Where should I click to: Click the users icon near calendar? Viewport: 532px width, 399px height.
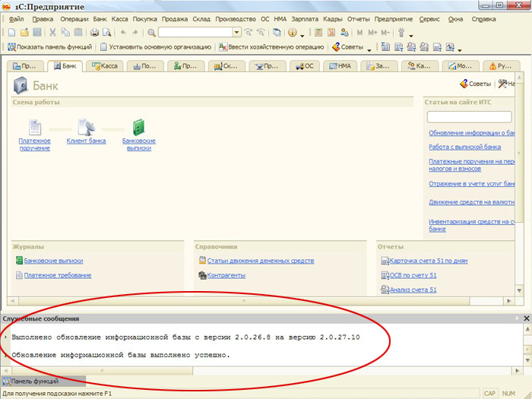(x=344, y=33)
